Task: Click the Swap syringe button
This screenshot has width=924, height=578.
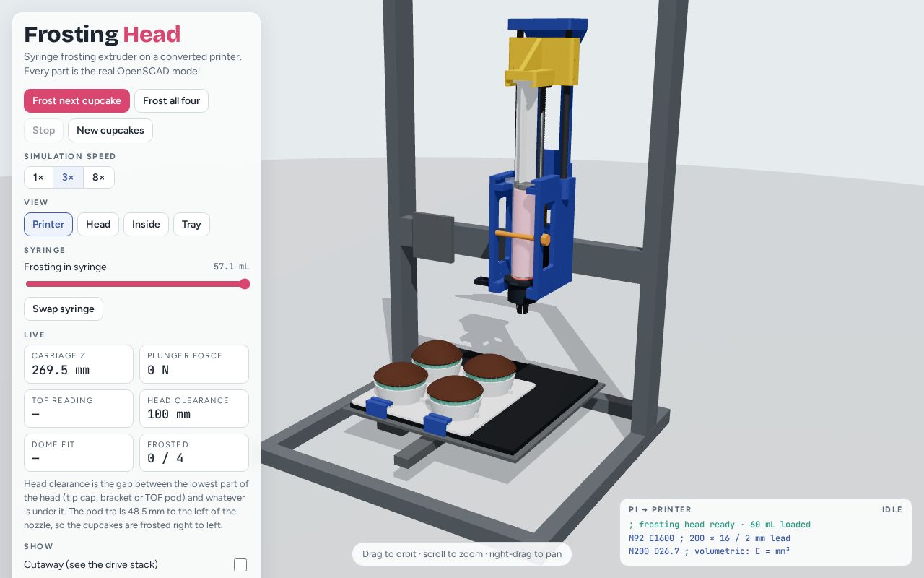Action: pyautogui.click(x=64, y=309)
